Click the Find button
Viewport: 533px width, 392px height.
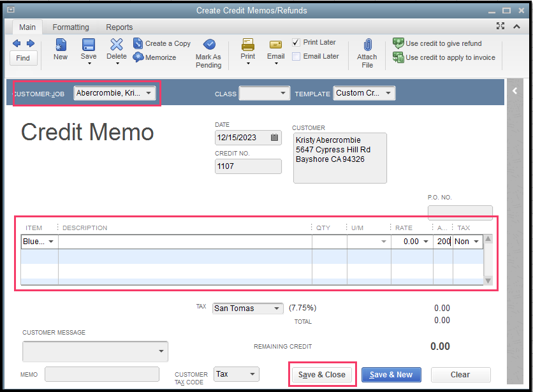23,58
